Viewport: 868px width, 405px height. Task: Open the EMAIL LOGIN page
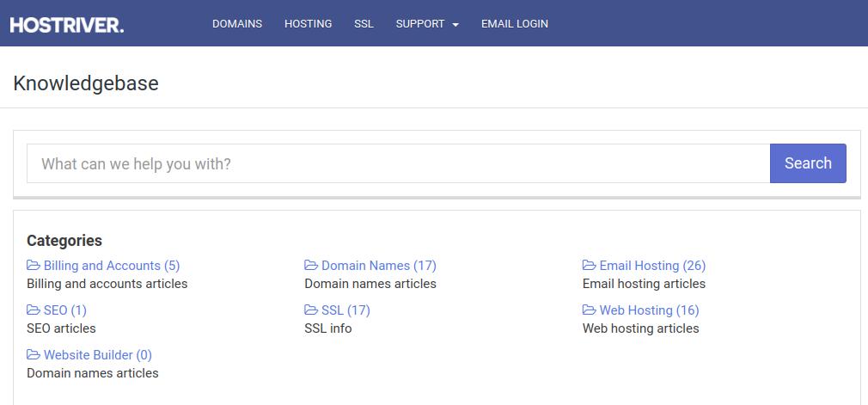pos(514,24)
